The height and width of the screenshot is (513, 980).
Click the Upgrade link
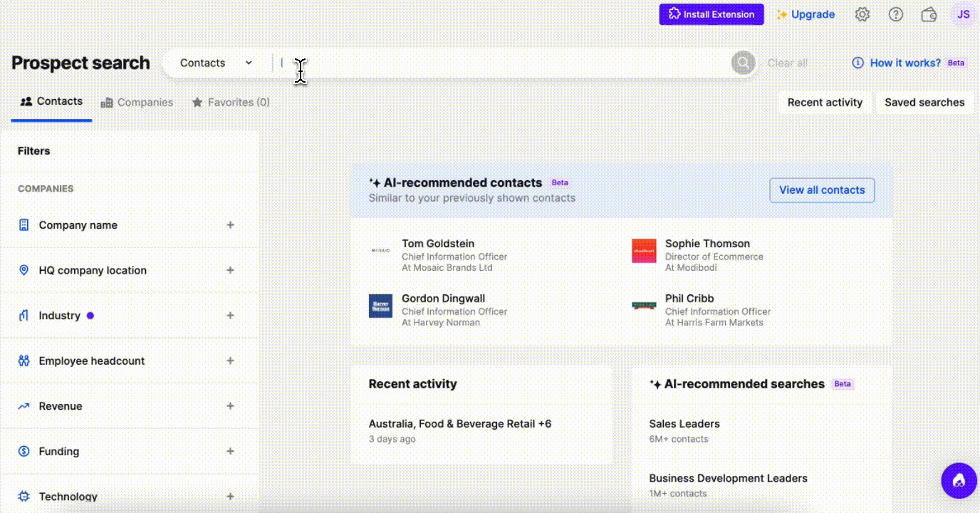click(806, 14)
